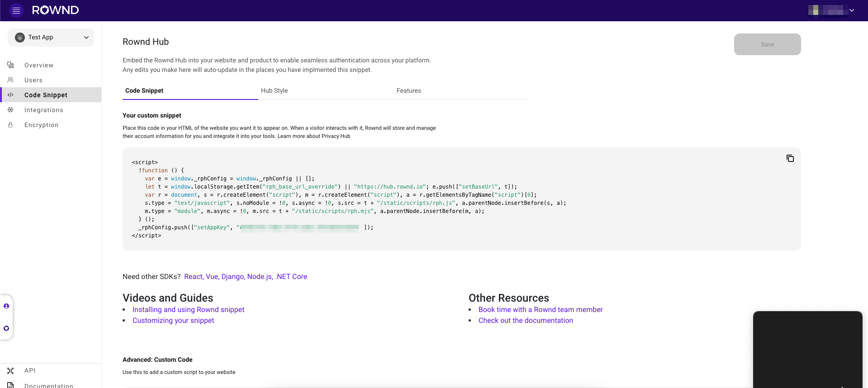Open the hamburger menu in header
Image resolution: width=868 pixels, height=388 pixels.
16,10
